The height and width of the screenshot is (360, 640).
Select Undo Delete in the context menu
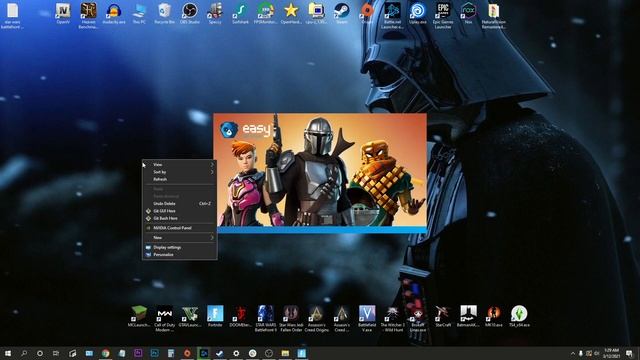(180, 203)
